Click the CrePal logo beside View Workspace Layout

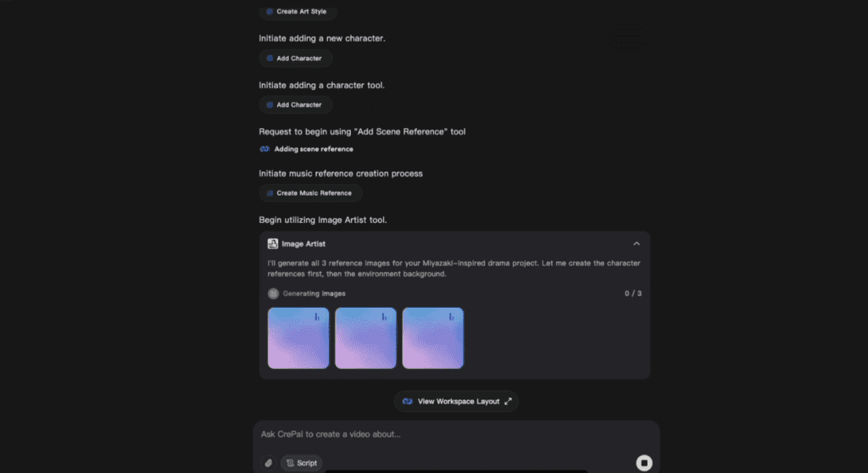pyautogui.click(x=407, y=401)
